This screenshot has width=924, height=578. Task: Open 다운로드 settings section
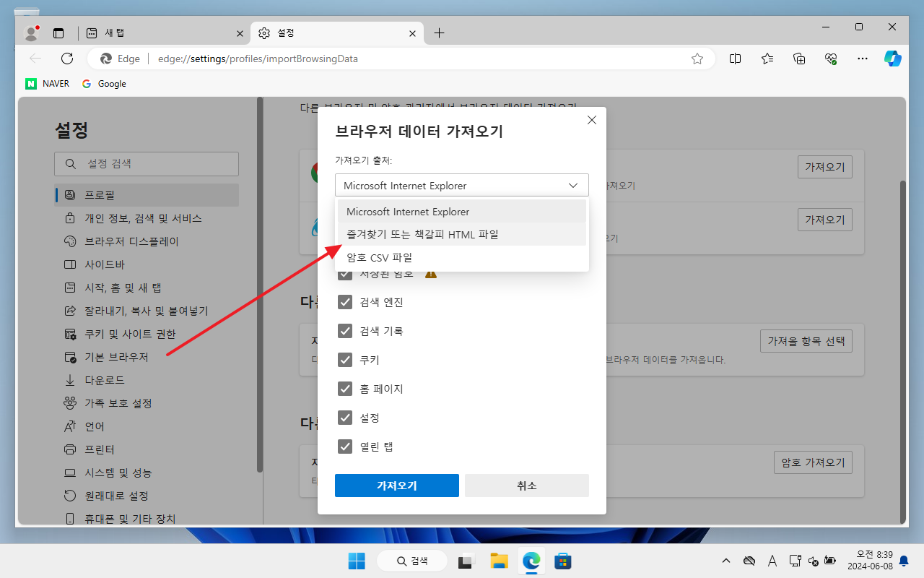(x=147, y=380)
